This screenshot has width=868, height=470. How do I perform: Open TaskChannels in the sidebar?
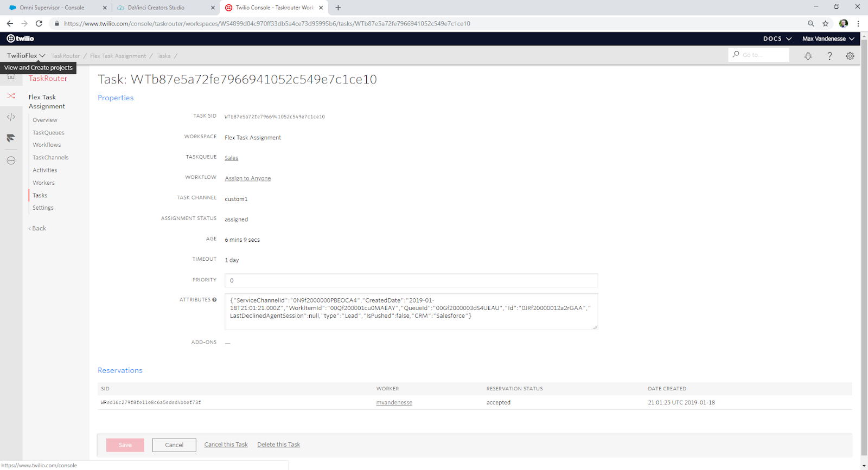click(x=50, y=158)
